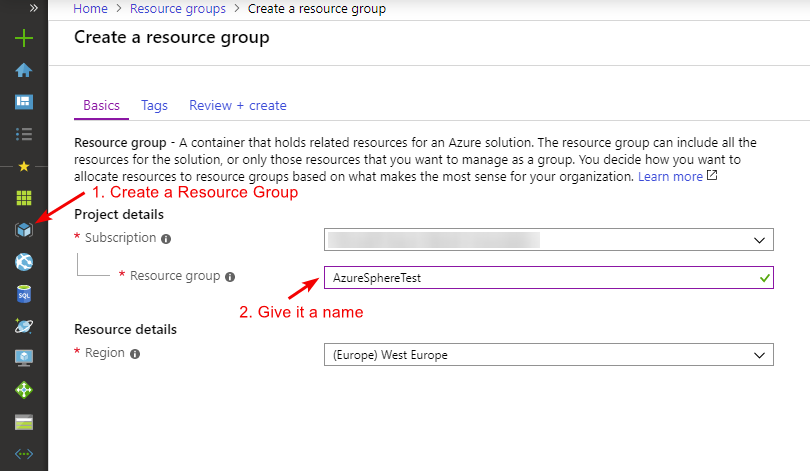810x471 pixels.
Task: Open All resources green grid icon
Action: [24, 198]
